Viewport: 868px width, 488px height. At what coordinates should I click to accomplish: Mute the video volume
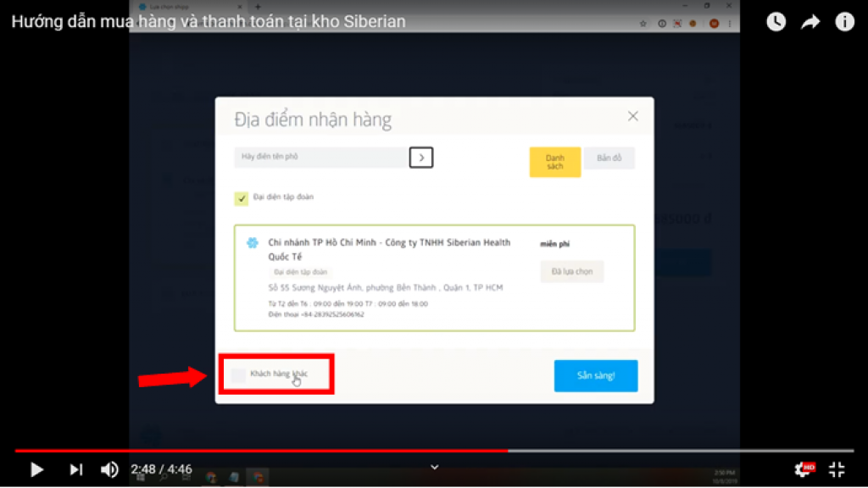tap(110, 469)
